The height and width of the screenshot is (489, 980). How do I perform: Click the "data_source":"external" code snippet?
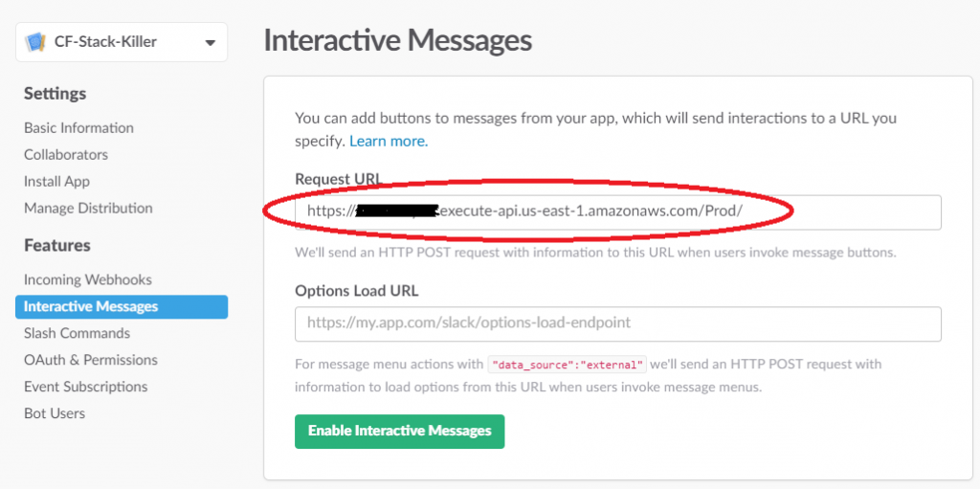[x=568, y=365]
